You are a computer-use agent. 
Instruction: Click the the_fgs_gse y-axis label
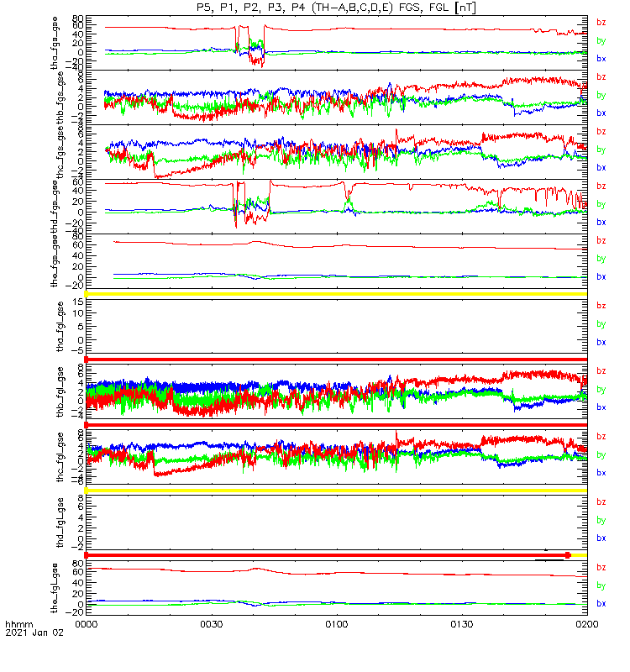pyautogui.click(x=55, y=261)
